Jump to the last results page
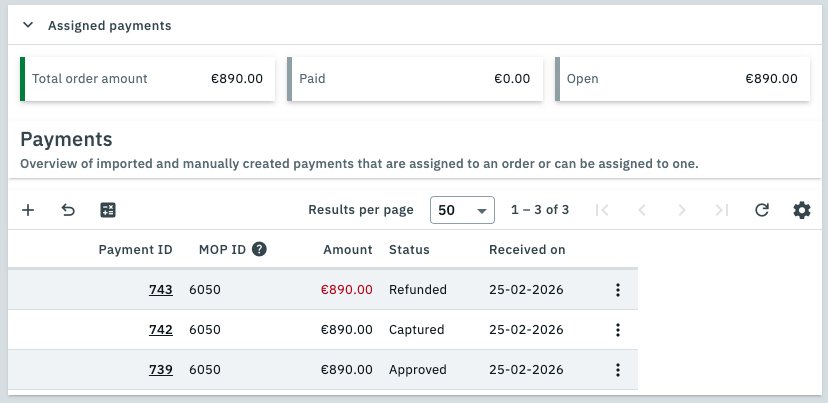The image size is (828, 403). 722,210
